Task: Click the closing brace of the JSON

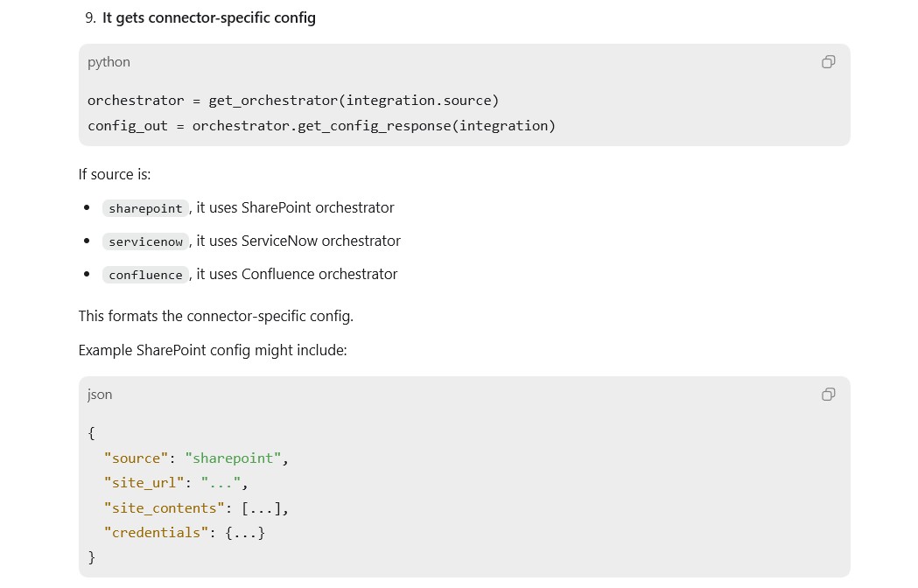Action: point(91,557)
